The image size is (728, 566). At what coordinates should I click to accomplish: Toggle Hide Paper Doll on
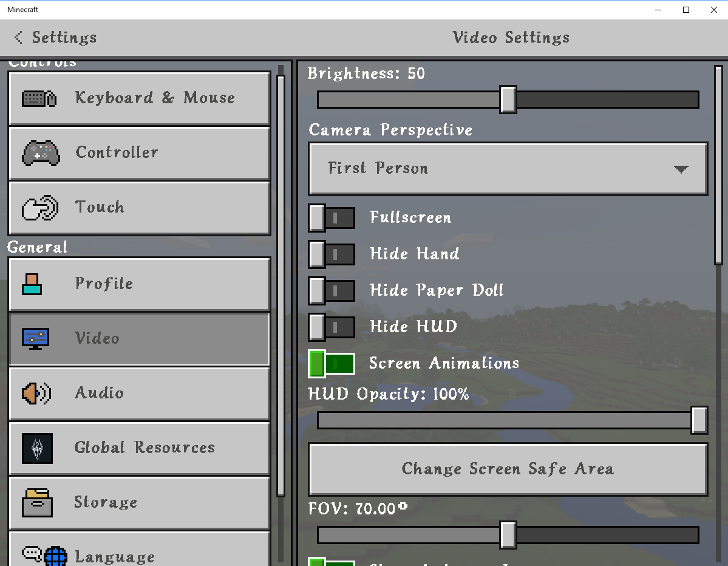point(332,290)
